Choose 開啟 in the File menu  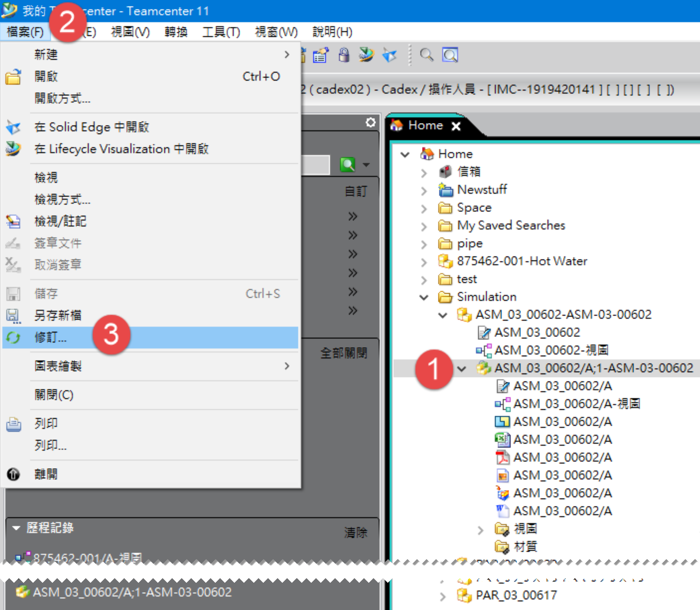click(150, 76)
